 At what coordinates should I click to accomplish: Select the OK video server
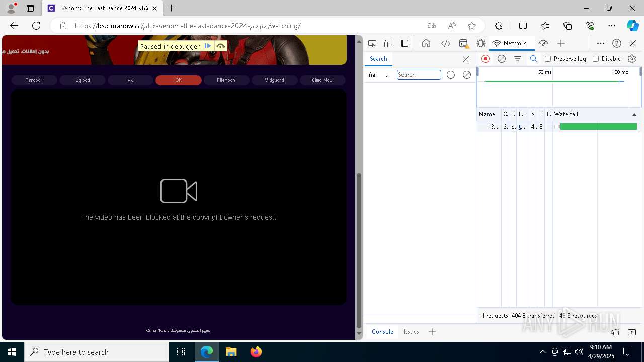(x=179, y=80)
